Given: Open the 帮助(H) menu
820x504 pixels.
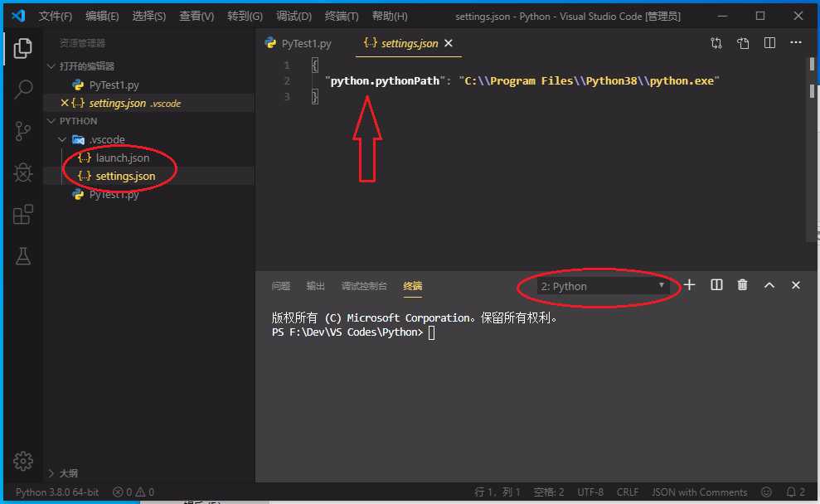Looking at the screenshot, I should 390,17.
